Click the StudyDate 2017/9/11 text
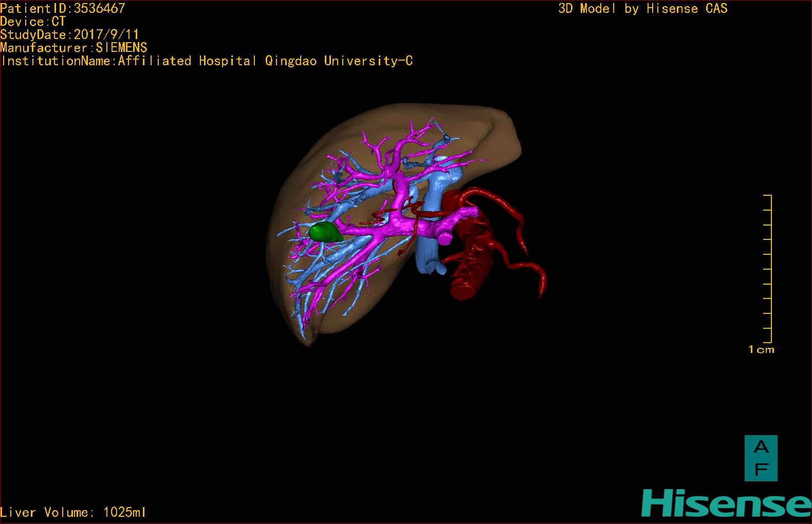Viewport: 812px width, 524px height. (69, 35)
